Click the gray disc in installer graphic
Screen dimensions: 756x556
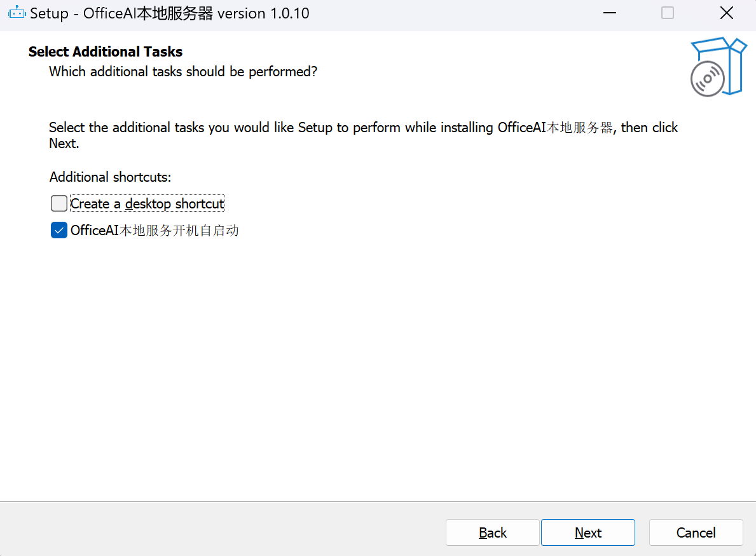(707, 79)
